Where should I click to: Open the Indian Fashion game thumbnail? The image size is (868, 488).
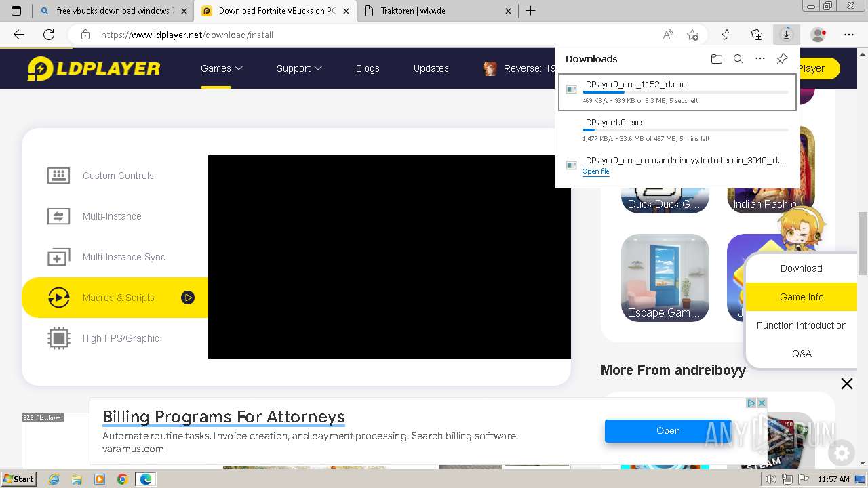point(771,201)
